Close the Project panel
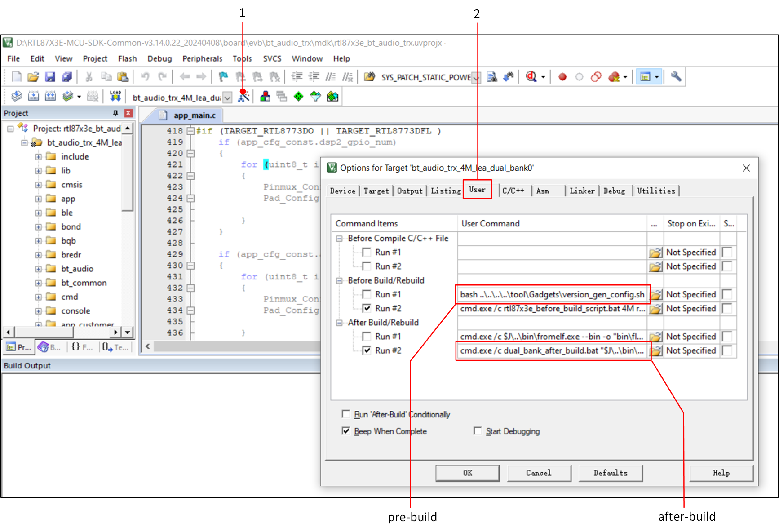 click(128, 113)
